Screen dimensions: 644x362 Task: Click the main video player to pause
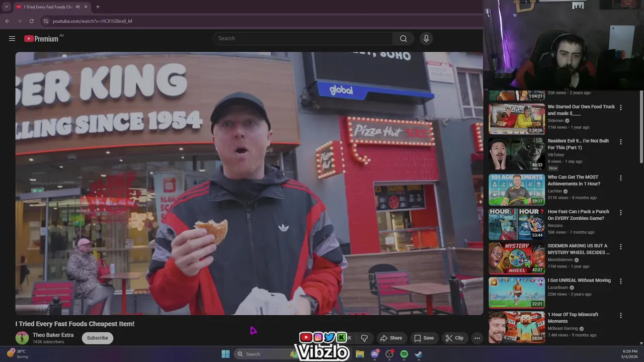(249, 184)
